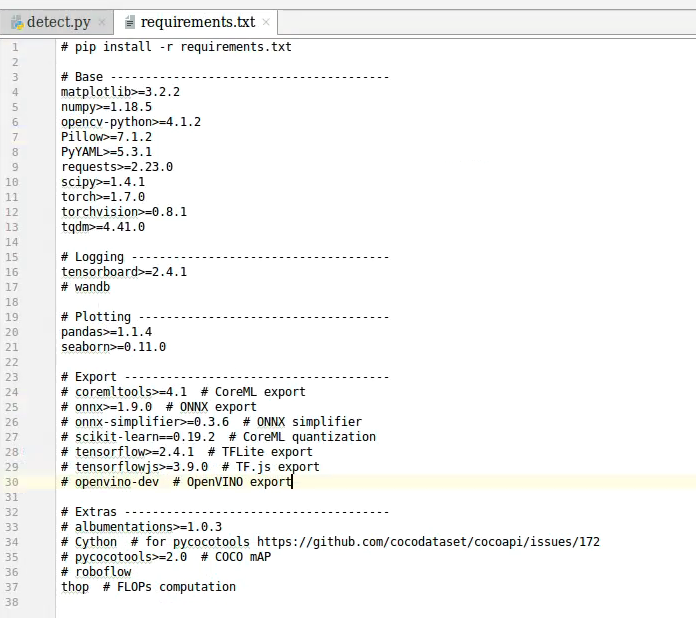This screenshot has height=618, width=696.
Task: Click the scikit-learn==0.19.2 line
Action: [218, 437]
